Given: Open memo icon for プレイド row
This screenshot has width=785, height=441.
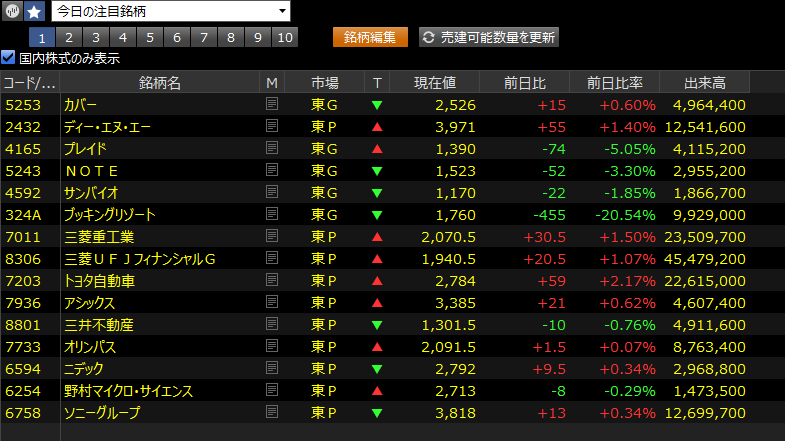Looking at the screenshot, I should 272,148.
